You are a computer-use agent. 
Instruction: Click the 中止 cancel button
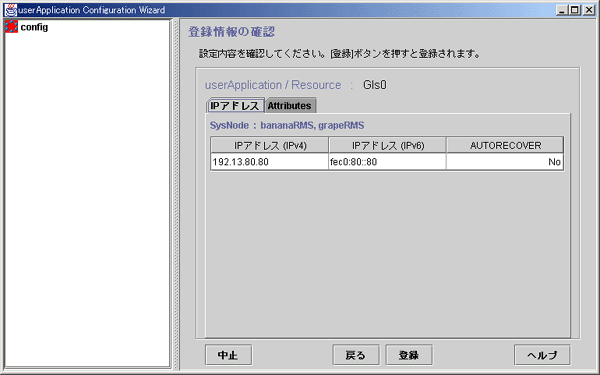(228, 355)
